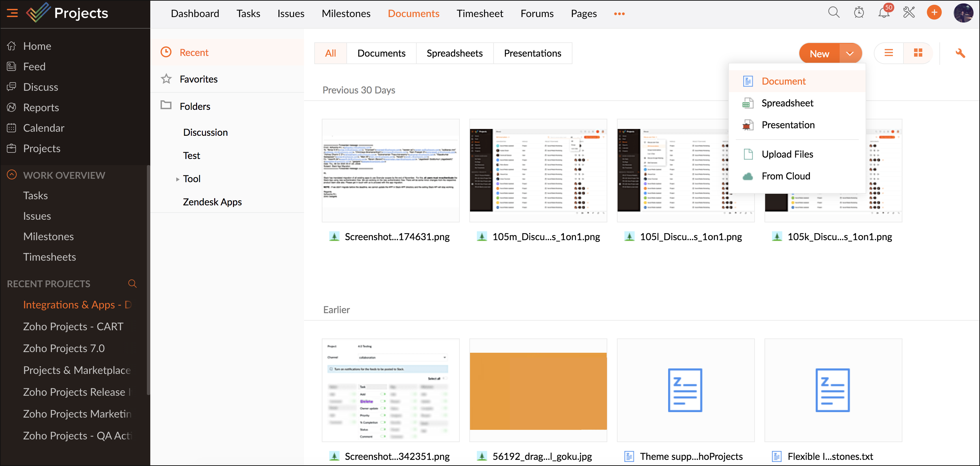The image size is (980, 466).
Task: Expand the Tool folder tree
Action: [x=177, y=179]
